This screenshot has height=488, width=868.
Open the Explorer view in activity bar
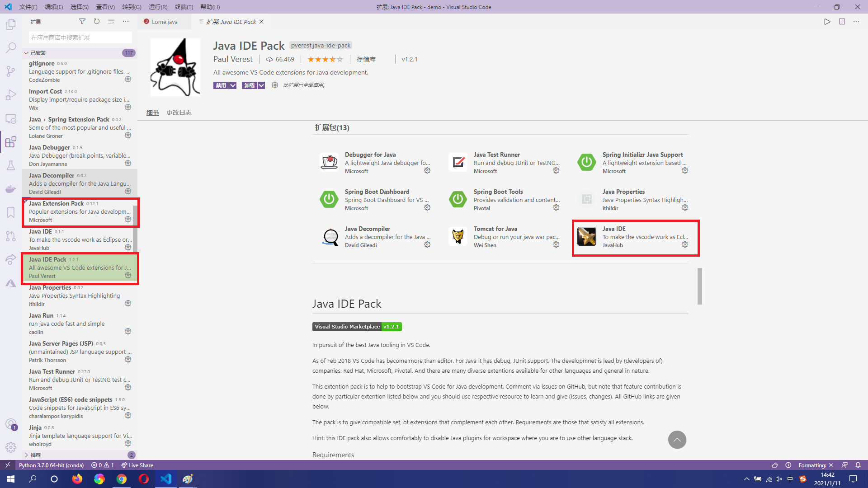coord(10,24)
